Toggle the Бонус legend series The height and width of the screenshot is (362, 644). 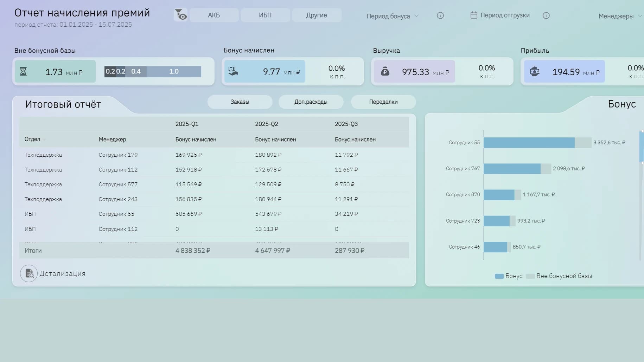[509, 276]
